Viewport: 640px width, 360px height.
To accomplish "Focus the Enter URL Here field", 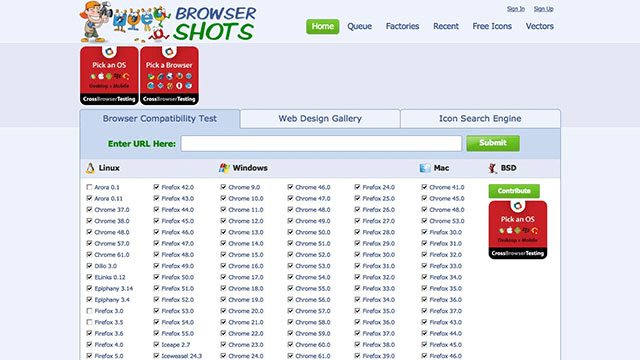I will tap(321, 143).
